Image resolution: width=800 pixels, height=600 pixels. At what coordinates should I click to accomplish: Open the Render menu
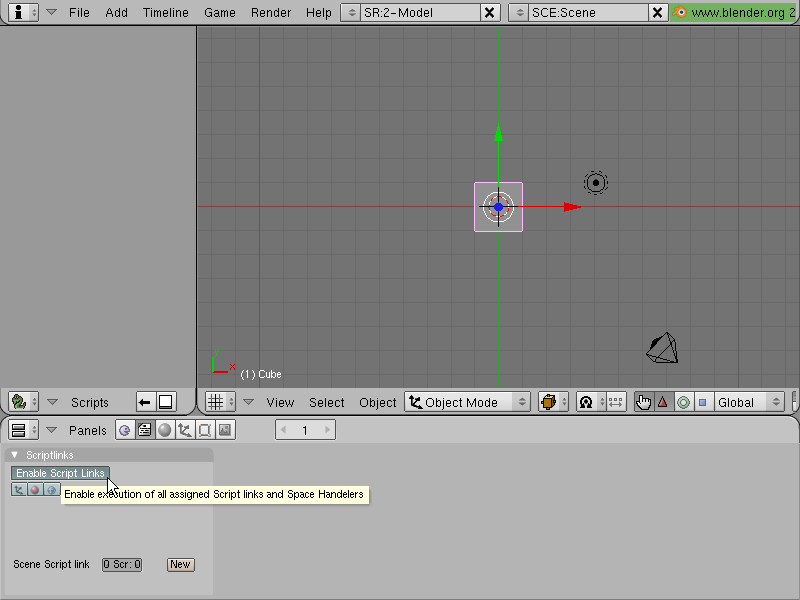click(271, 13)
